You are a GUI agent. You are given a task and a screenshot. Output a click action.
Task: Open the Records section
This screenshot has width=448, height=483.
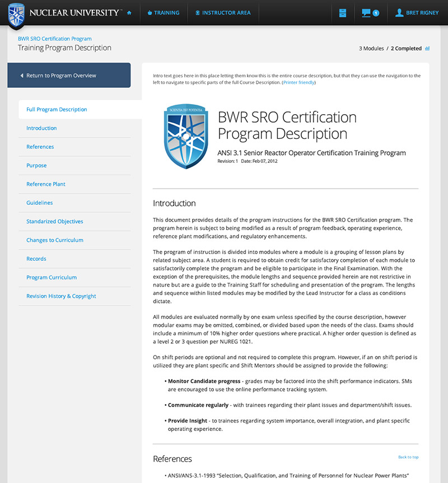click(36, 259)
